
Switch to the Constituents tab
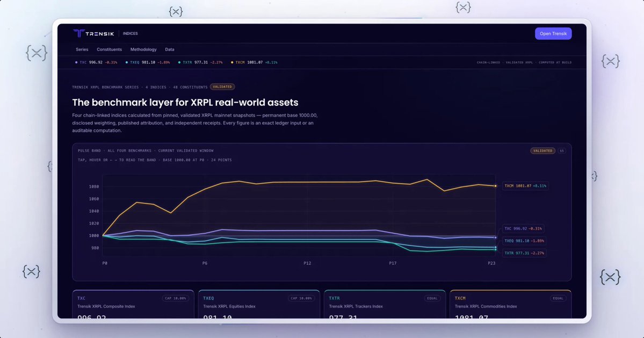pyautogui.click(x=109, y=49)
